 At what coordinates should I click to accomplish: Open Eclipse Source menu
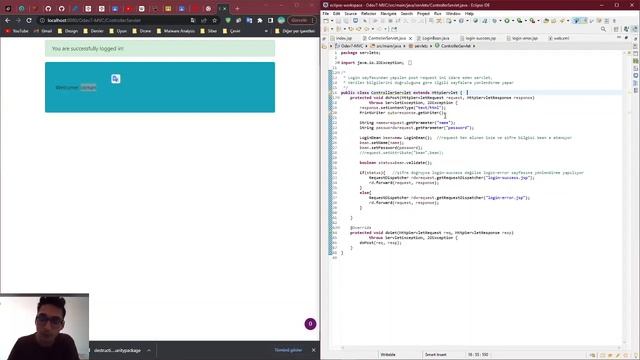351,13
